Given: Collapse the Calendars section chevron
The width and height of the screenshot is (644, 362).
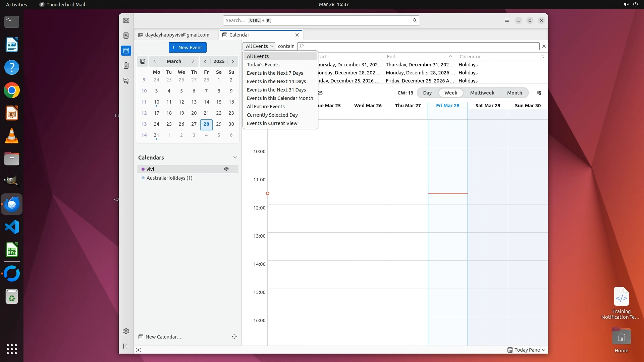Looking at the screenshot, I should (x=235, y=158).
